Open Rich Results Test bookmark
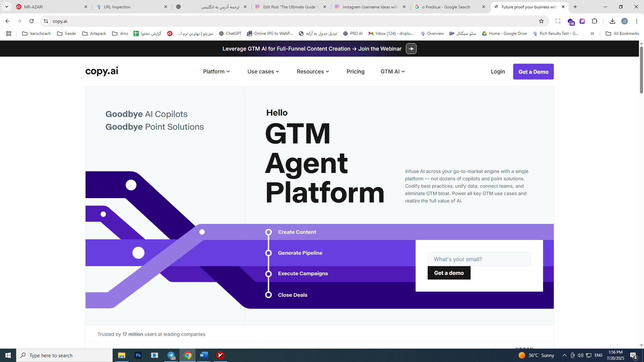This screenshot has height=362, width=644. [556, 34]
